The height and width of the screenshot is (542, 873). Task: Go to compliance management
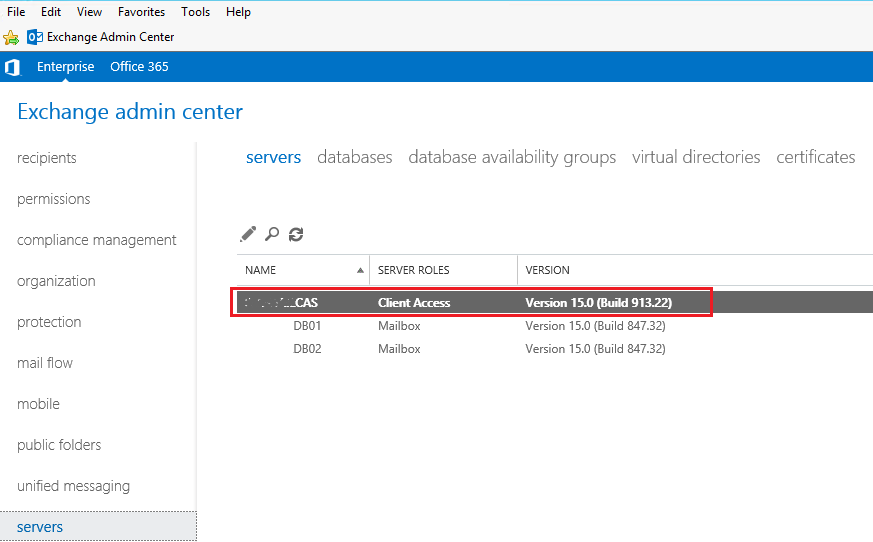click(x=96, y=240)
